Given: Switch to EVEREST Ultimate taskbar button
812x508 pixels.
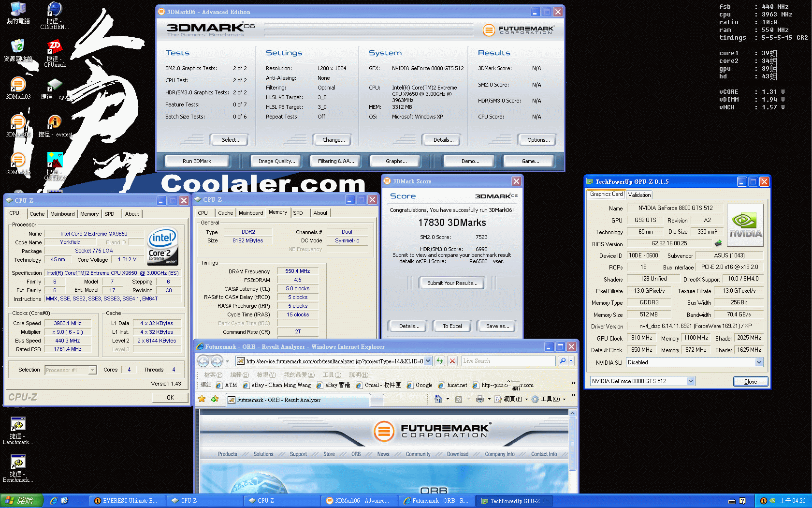Looking at the screenshot, I should pos(127,501).
